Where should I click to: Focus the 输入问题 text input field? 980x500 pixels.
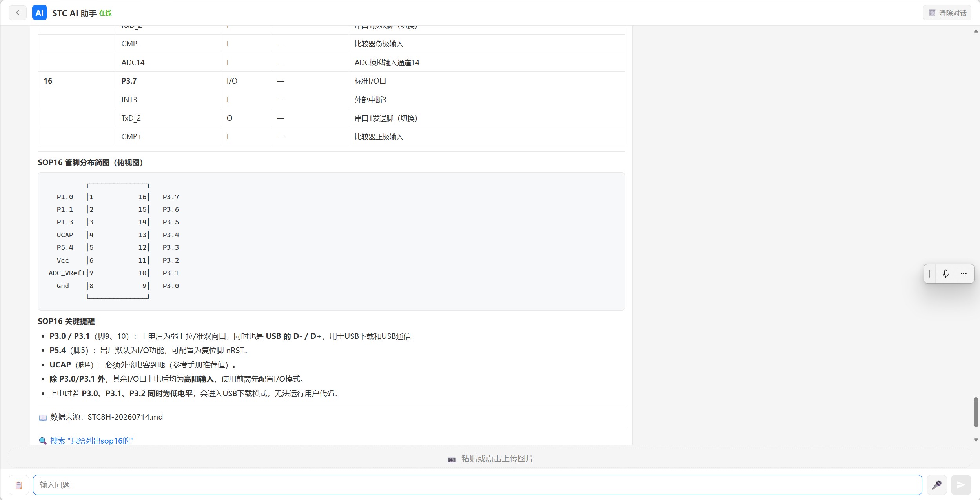coord(477,485)
